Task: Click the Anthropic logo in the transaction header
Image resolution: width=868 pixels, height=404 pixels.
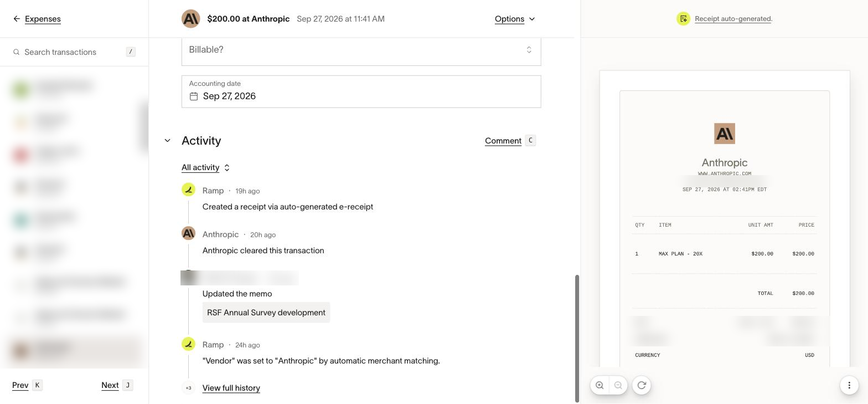Action: [x=191, y=19]
